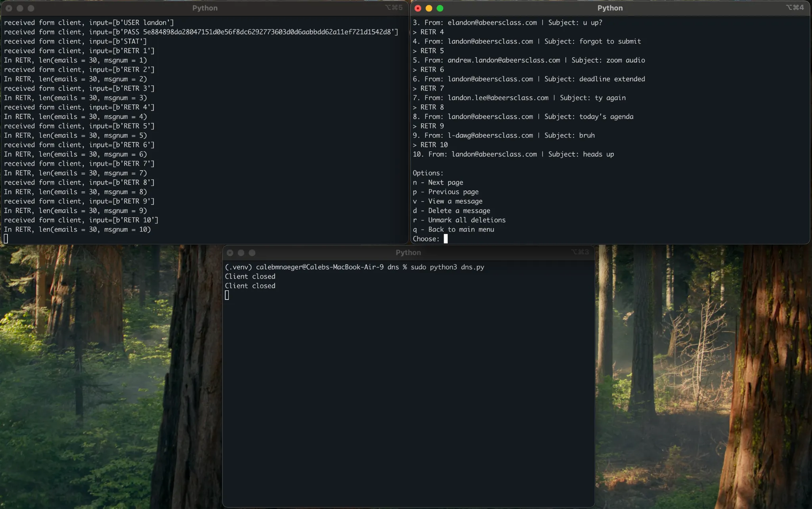Screen dimensions: 812x509
Task: Click the 'STAT' received log line
Action: (x=75, y=41)
